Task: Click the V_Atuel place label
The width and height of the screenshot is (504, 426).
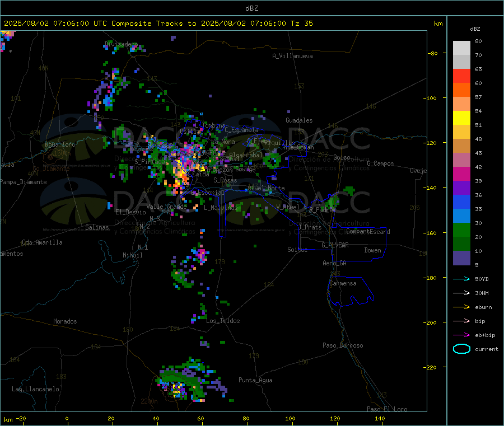Action: (x=288, y=207)
